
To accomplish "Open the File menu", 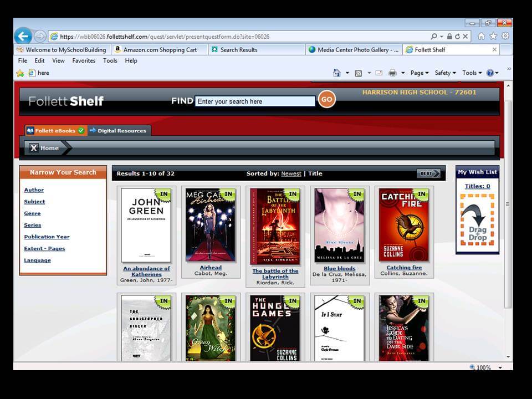I will coord(23,61).
